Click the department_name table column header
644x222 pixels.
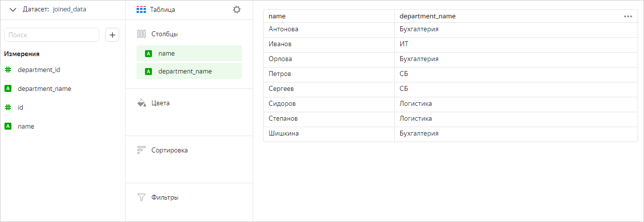click(427, 16)
